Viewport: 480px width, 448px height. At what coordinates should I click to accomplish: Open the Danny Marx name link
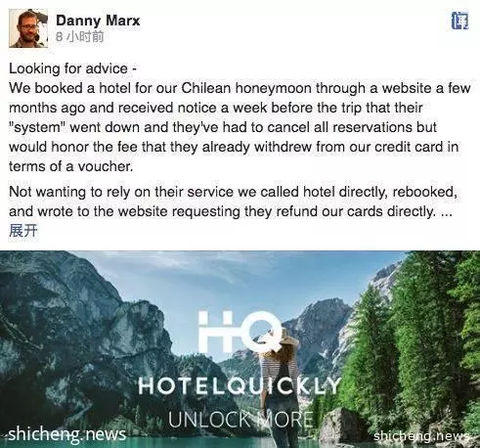(x=98, y=21)
